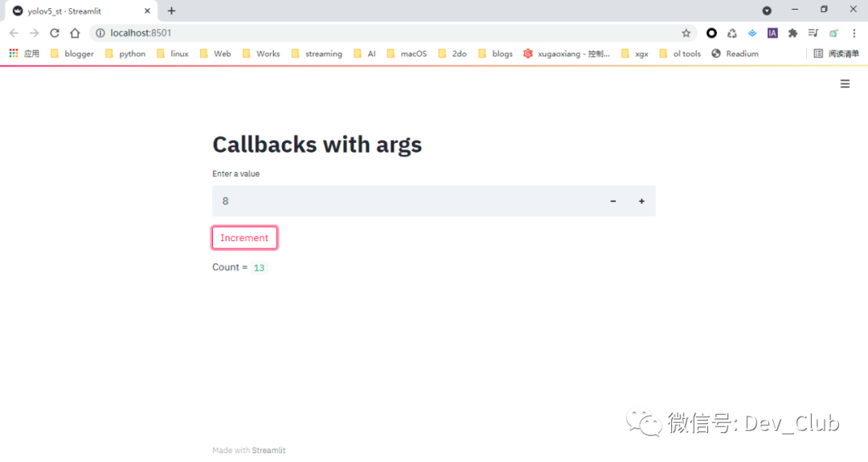Image resolution: width=868 pixels, height=462 pixels.
Task: Increase the value with plus stepper
Action: tap(641, 201)
